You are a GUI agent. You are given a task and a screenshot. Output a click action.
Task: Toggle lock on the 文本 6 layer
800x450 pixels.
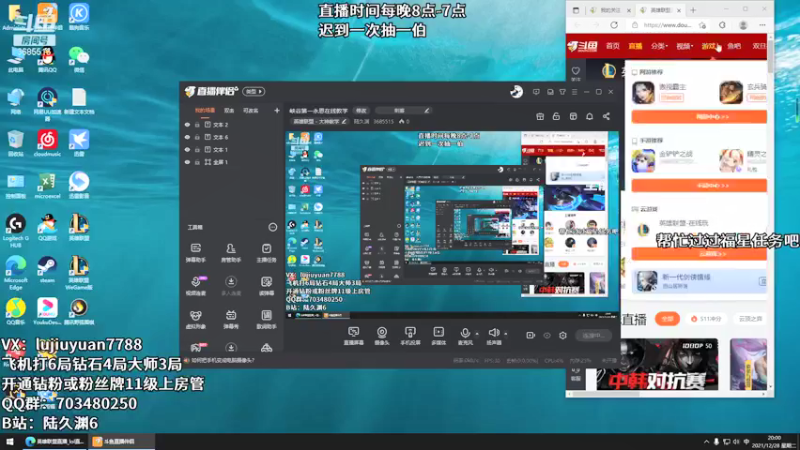pyautogui.click(x=197, y=137)
